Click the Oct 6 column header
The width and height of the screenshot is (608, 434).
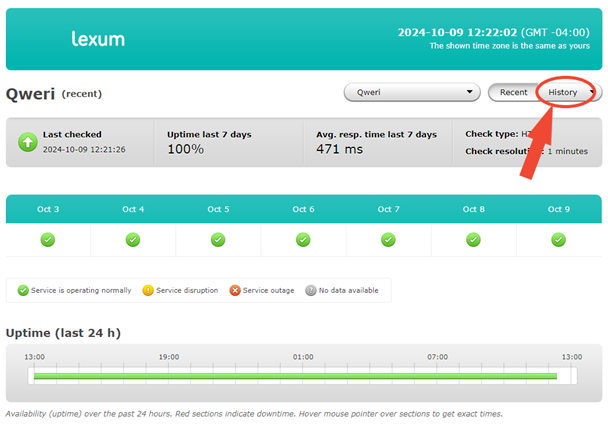303,209
